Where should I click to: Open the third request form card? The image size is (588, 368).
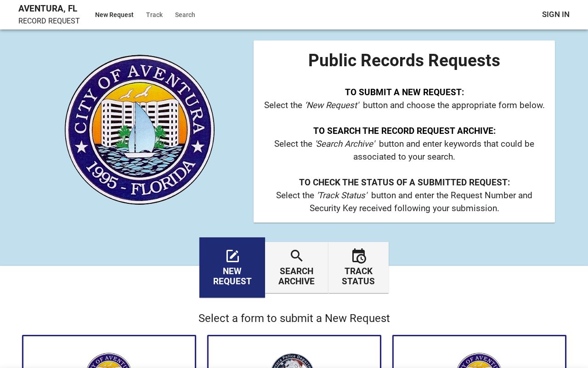tap(479, 352)
